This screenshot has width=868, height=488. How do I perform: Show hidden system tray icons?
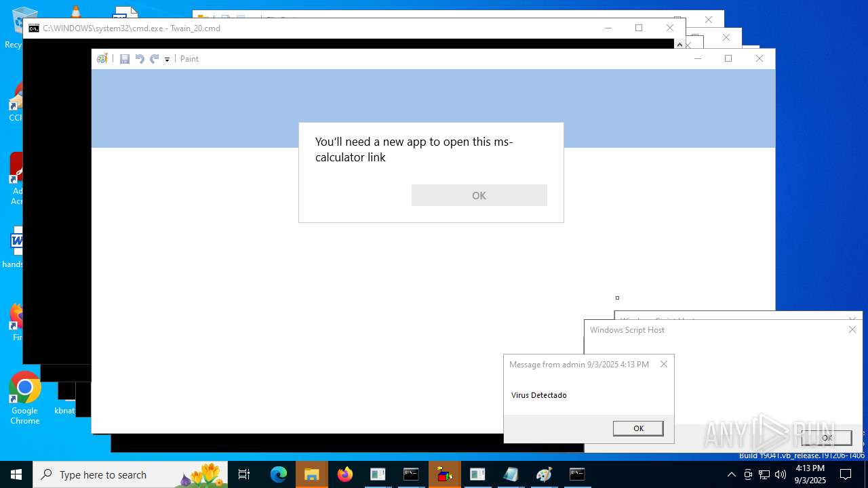731,474
